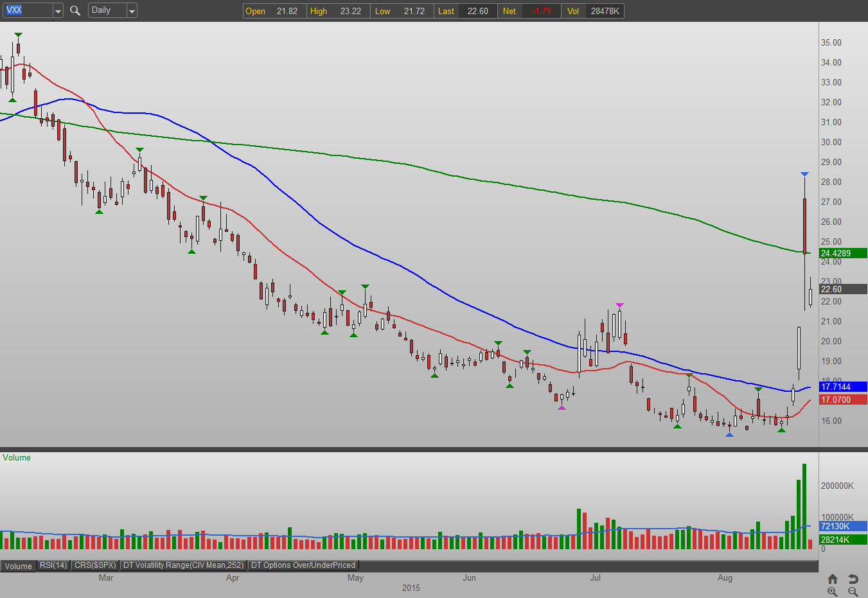Click the blue triangle marker above the August spike
This screenshot has height=598, width=868.
804,174
